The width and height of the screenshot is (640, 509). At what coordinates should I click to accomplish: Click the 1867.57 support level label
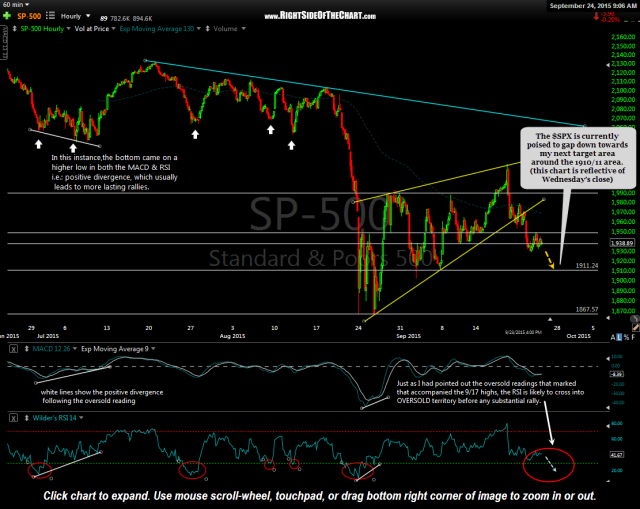[x=587, y=309]
